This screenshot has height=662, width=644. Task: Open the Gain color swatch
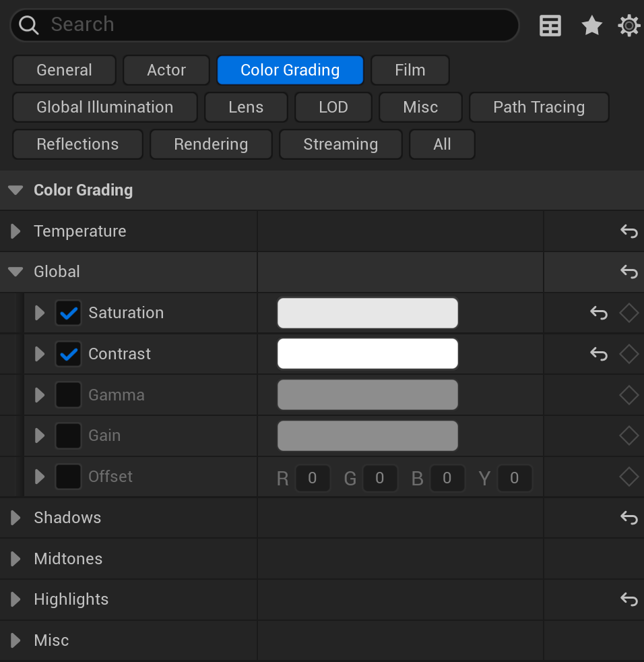coord(368,435)
